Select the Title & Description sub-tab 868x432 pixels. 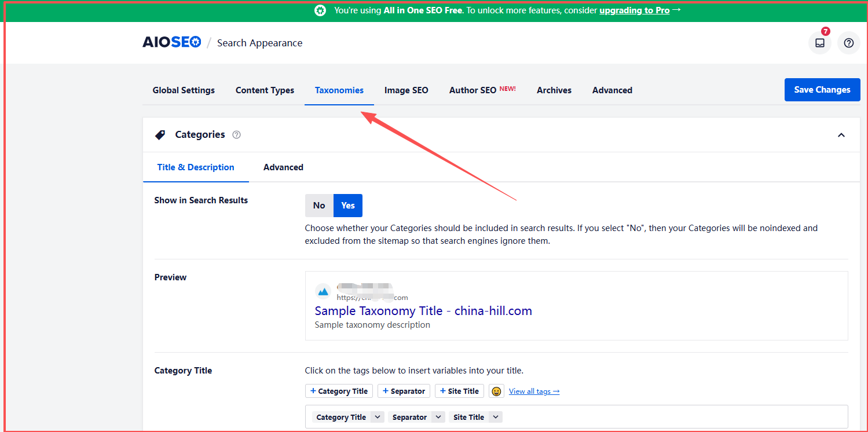click(x=196, y=167)
